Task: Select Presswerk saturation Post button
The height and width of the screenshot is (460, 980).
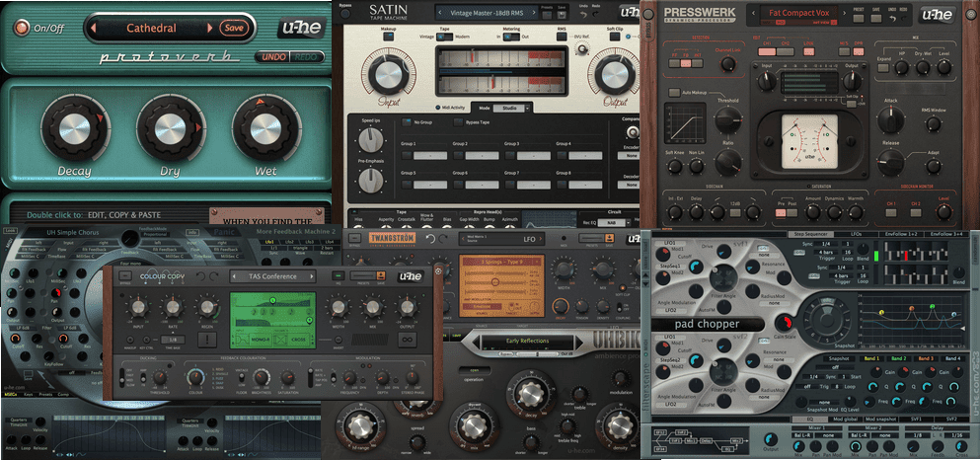Action: tap(792, 212)
